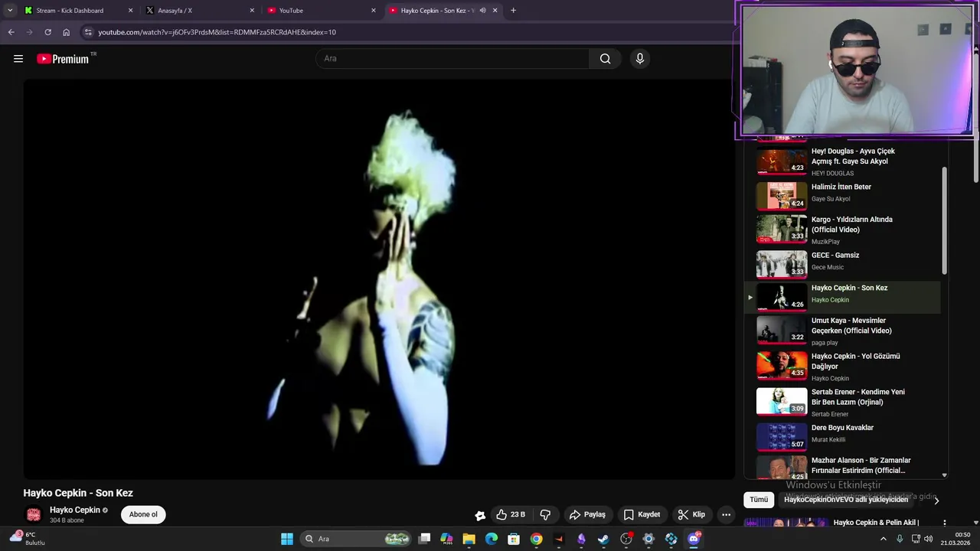980x551 pixels.
Task: Open Steam from taskbar
Action: click(603, 539)
